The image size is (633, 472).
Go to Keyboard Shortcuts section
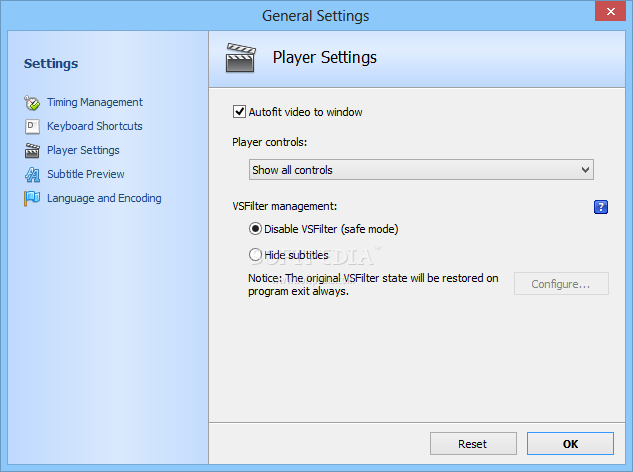94,126
